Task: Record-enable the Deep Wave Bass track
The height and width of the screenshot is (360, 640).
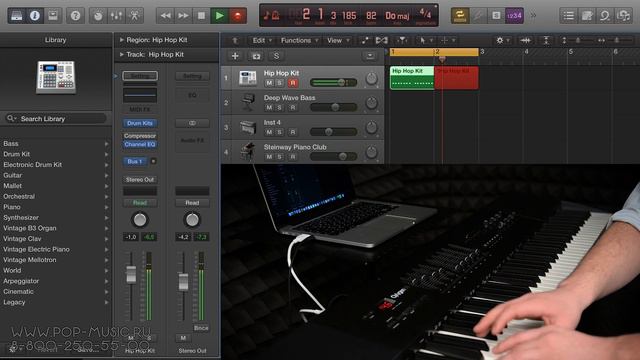Action: point(293,108)
